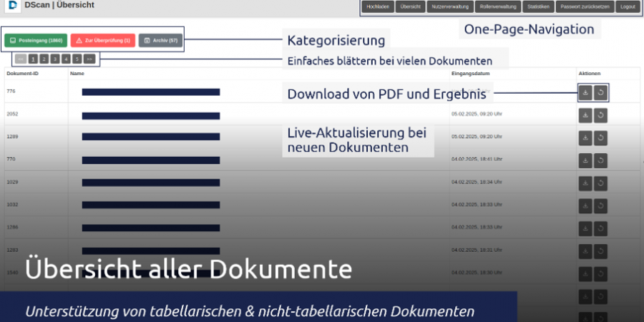The height and width of the screenshot is (322, 644).
Task: Open Rollenverwaltung
Action: click(498, 7)
